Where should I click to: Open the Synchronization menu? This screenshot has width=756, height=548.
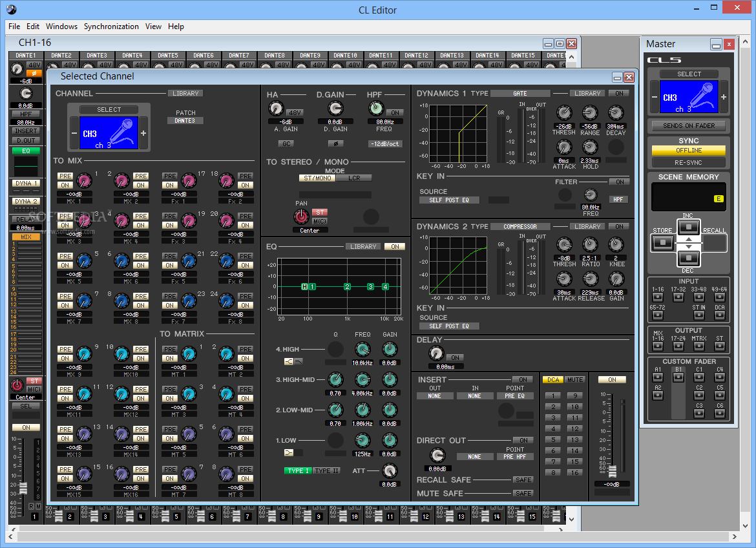(111, 26)
